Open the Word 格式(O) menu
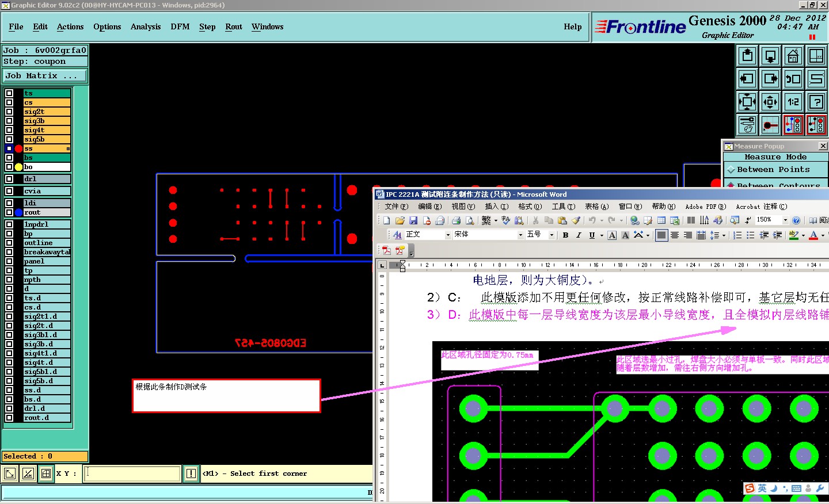Viewport: 829px width, 504px height. click(530, 207)
